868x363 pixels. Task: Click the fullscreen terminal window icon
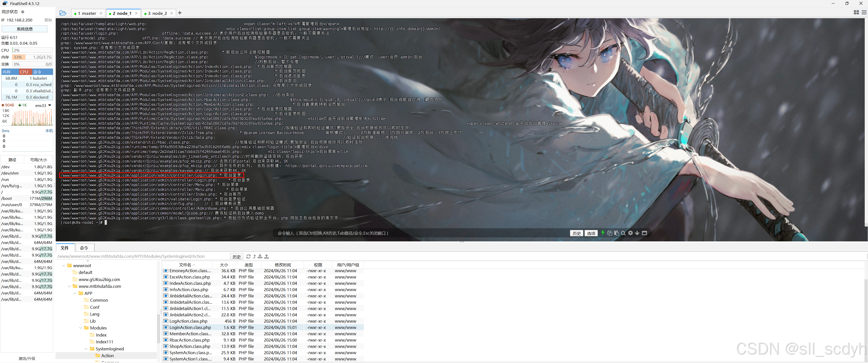(x=644, y=233)
